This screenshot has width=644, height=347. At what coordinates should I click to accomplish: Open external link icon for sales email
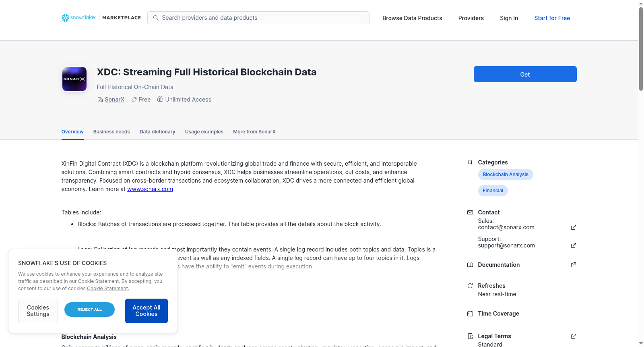(x=574, y=227)
